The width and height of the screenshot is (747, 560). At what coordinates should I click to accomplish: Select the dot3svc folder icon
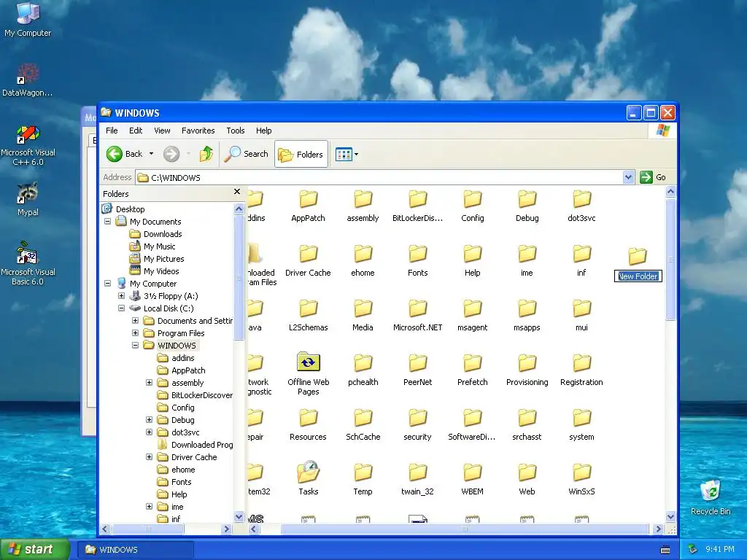point(581,206)
